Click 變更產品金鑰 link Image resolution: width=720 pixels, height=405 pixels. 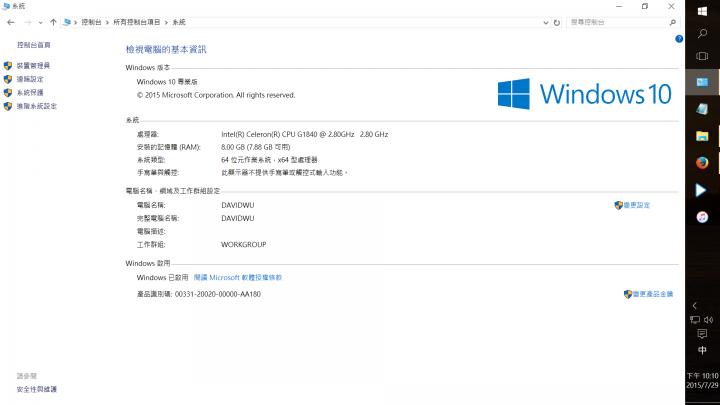pos(652,294)
